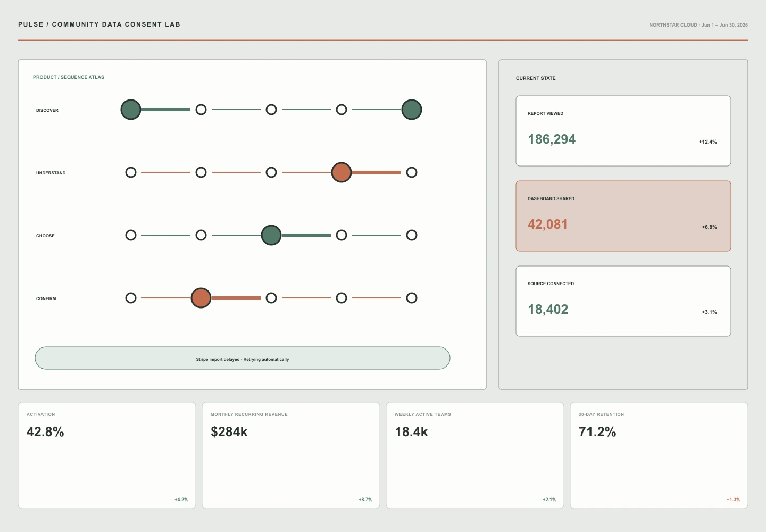Click the orange filled node in Understand row

click(342, 172)
